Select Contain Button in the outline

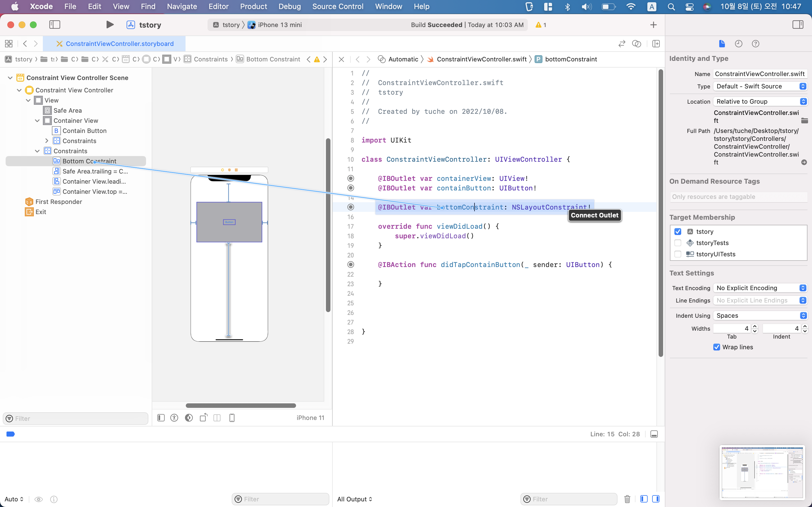84,131
